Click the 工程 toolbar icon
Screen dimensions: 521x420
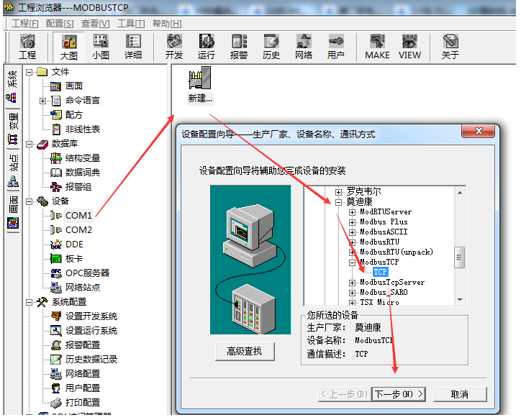(27, 47)
